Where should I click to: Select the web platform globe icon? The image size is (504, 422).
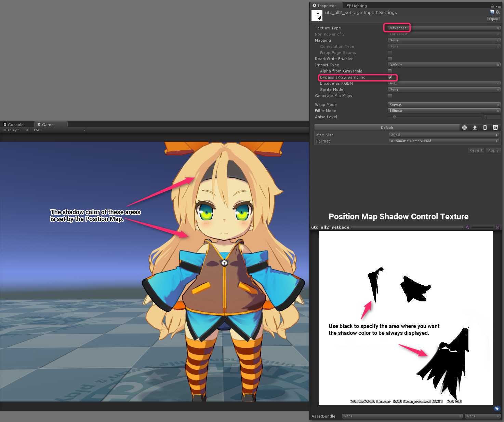[x=464, y=127]
